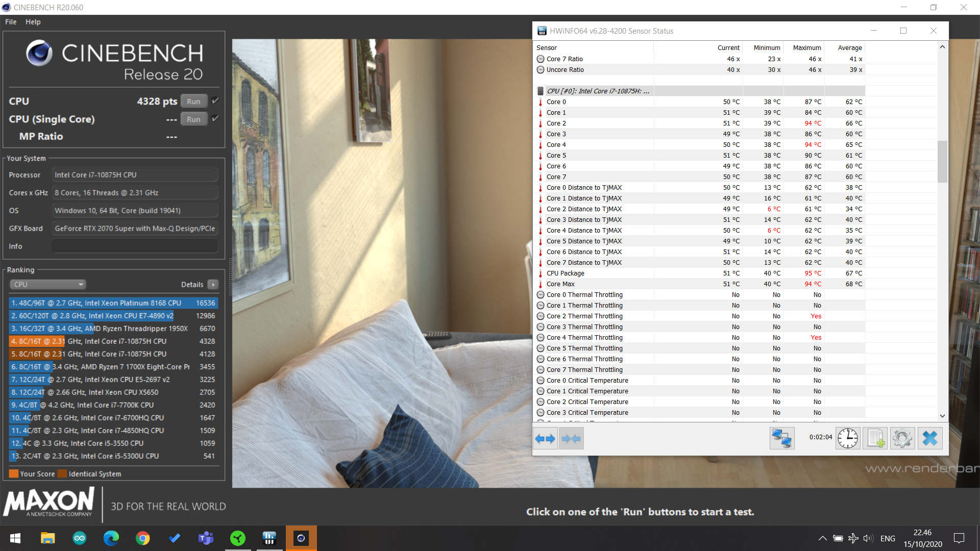Launch Microsoft Edge from the taskbar

coord(111,538)
